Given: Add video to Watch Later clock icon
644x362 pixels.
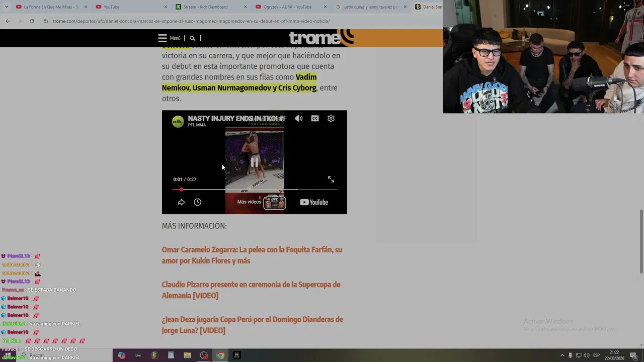Looking at the screenshot, I should [198, 202].
